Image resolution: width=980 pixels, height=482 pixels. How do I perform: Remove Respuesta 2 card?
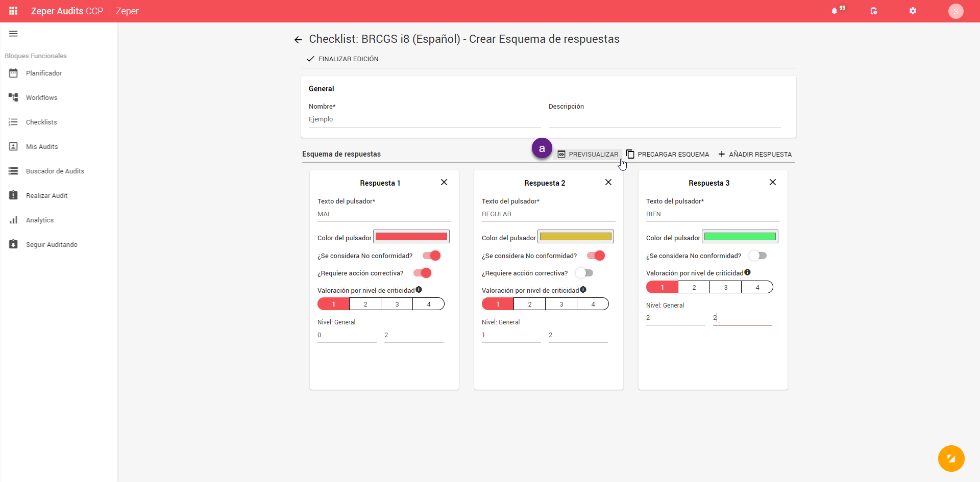click(x=608, y=182)
